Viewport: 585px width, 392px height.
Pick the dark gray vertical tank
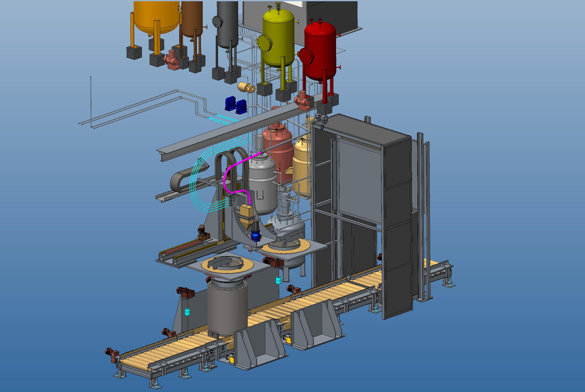(x=227, y=23)
